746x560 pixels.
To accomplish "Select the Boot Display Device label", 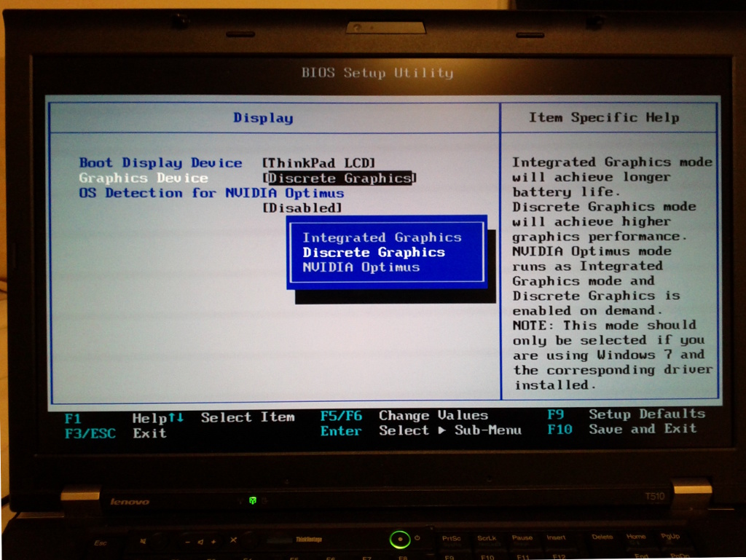I will (160, 162).
